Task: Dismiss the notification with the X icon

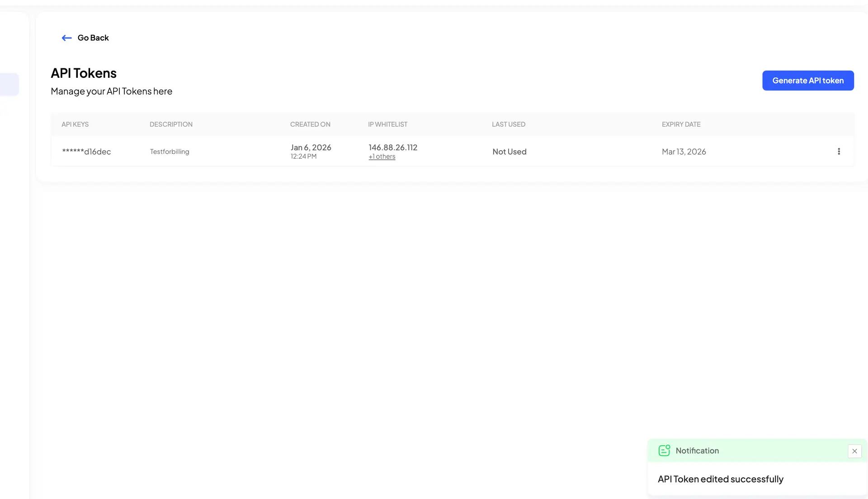Action: click(x=854, y=451)
